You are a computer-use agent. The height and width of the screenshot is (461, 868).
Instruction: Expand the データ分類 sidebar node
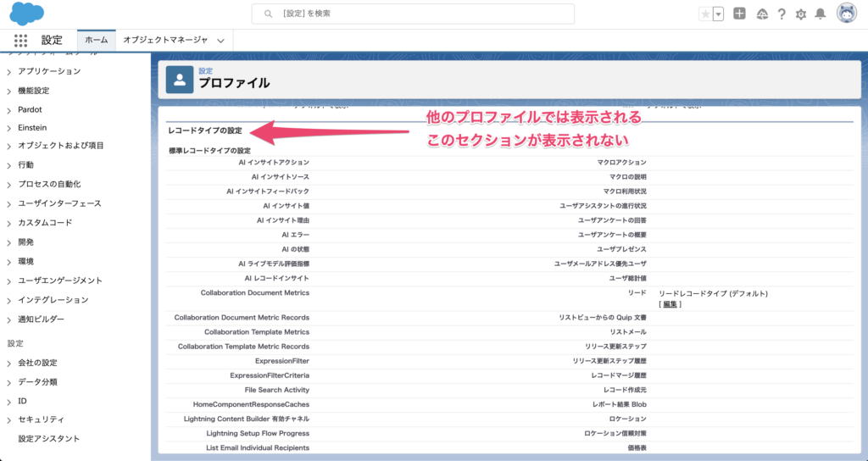[x=8, y=382]
